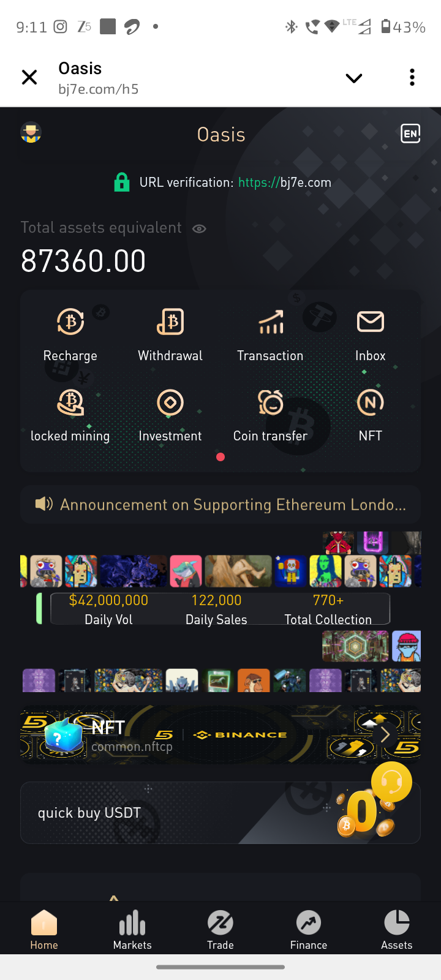Contact support via yellow headset icon
The width and height of the screenshot is (441, 980).
pyautogui.click(x=391, y=782)
